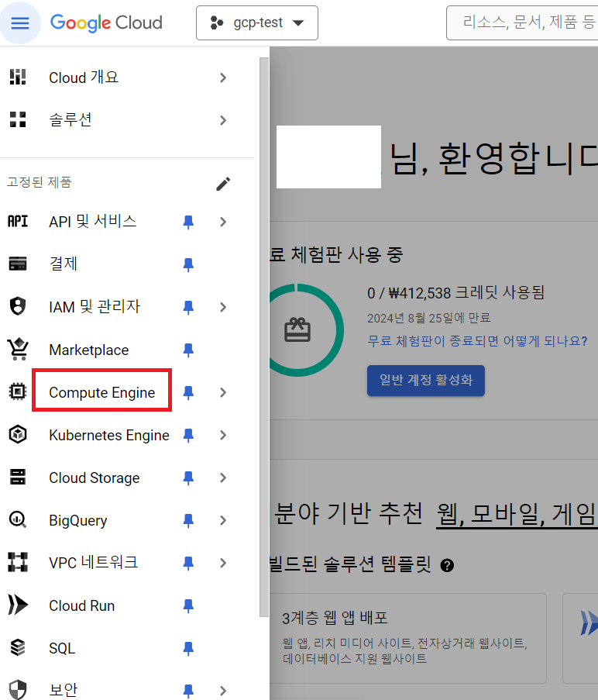Viewport: 598px width, 700px height.
Task: Unpin Cloud Storage
Action: click(188, 478)
